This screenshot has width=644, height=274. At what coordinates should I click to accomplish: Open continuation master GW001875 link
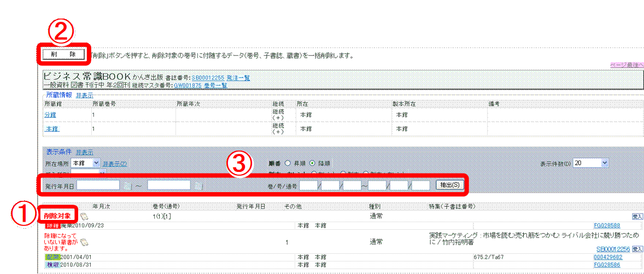click(188, 85)
